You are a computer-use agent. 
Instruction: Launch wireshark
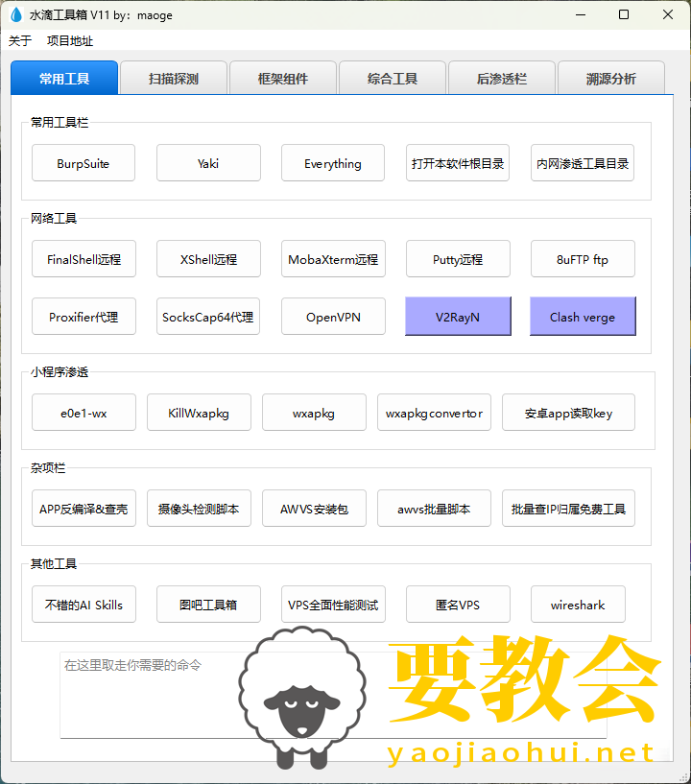(578, 605)
